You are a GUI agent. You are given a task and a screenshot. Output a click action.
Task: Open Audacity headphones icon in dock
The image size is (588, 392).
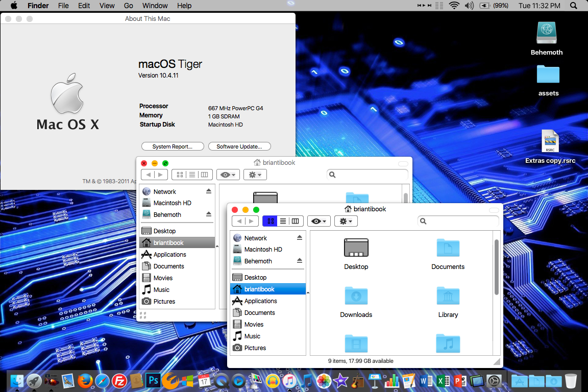point(273,381)
